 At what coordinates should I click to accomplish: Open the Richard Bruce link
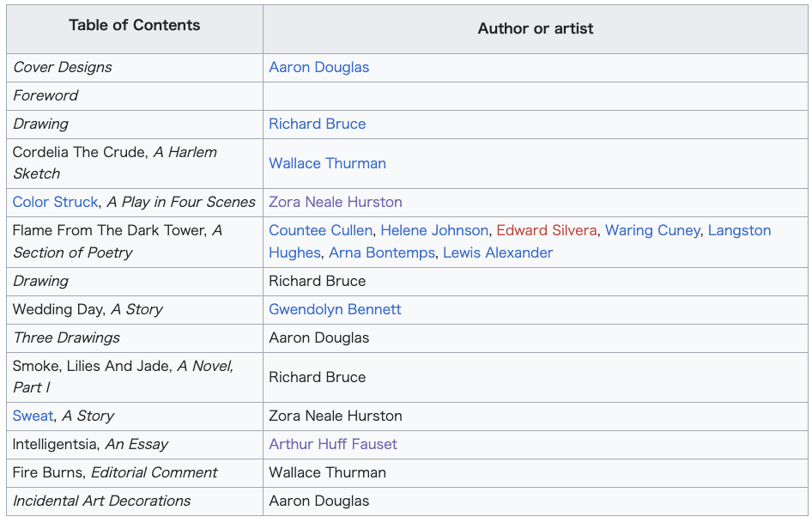tap(317, 124)
